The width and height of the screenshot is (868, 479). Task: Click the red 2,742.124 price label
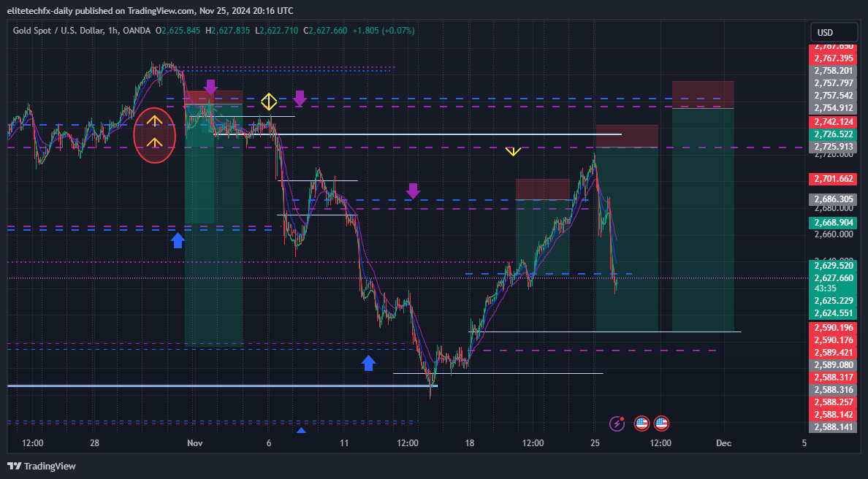tap(833, 122)
